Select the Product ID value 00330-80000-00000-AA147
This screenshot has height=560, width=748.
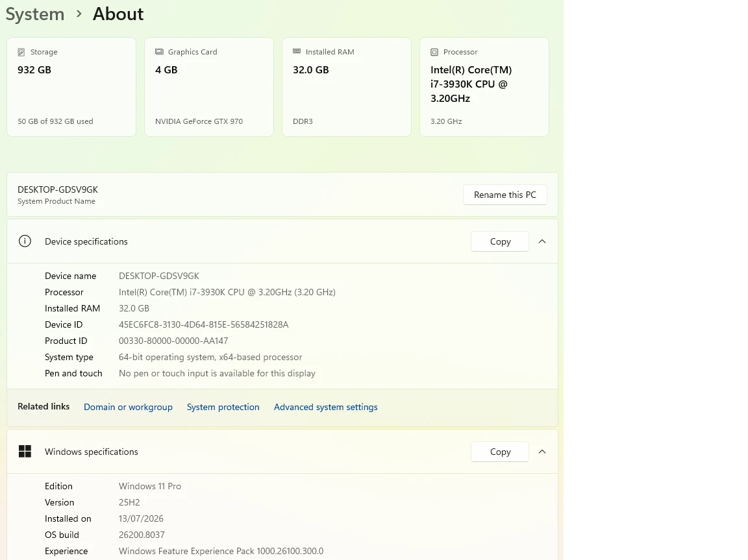point(173,341)
